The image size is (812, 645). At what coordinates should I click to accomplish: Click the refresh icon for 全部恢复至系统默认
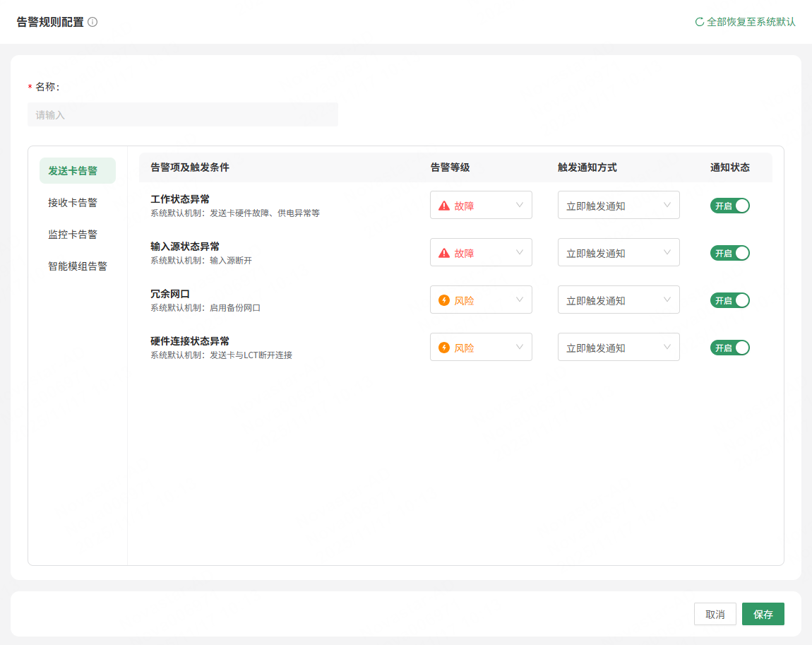(x=700, y=22)
